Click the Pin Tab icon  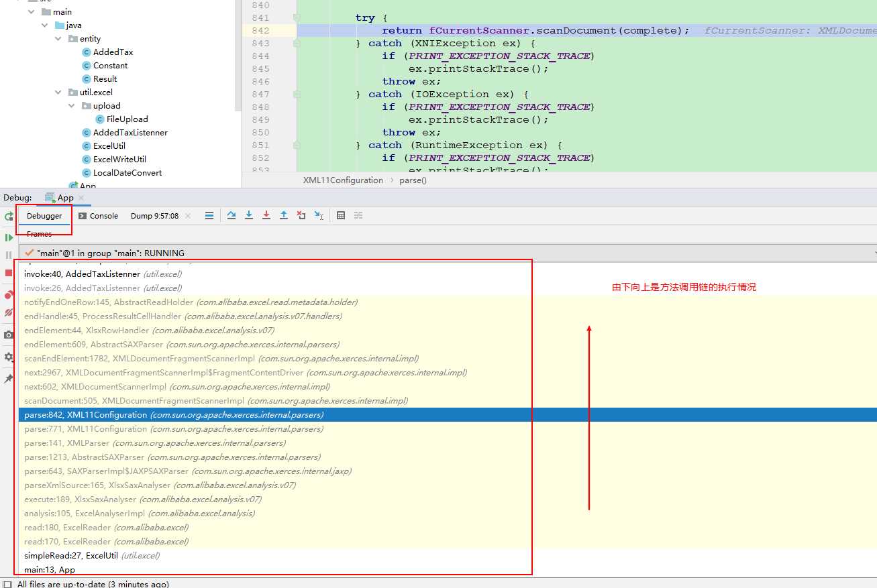point(9,379)
